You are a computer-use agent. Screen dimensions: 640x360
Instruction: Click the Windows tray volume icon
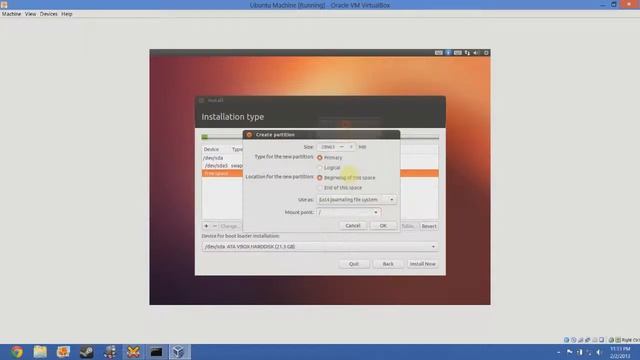coord(599,352)
